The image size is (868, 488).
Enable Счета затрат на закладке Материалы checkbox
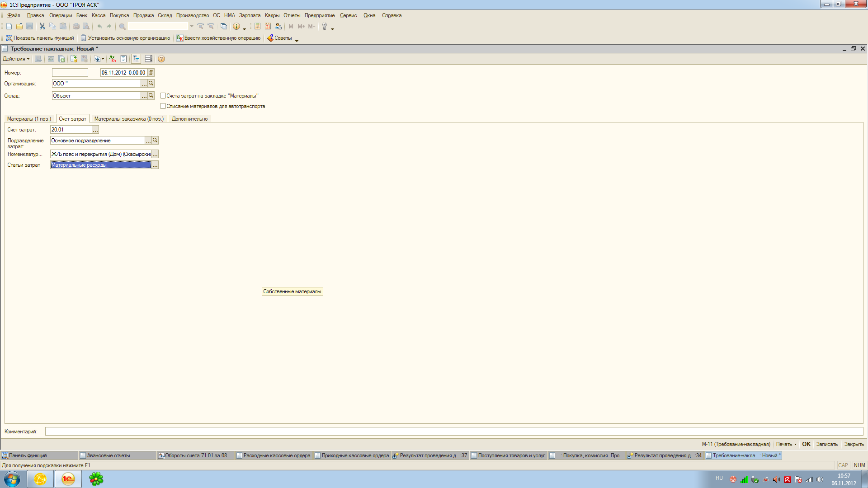(x=163, y=96)
